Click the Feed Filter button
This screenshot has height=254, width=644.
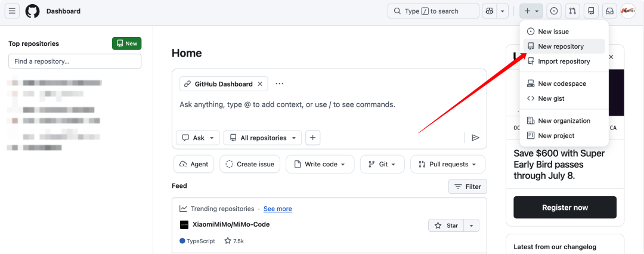(x=468, y=187)
